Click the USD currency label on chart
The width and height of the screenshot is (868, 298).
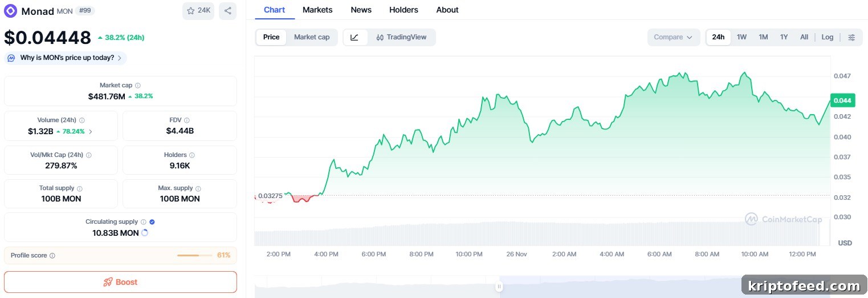845,243
